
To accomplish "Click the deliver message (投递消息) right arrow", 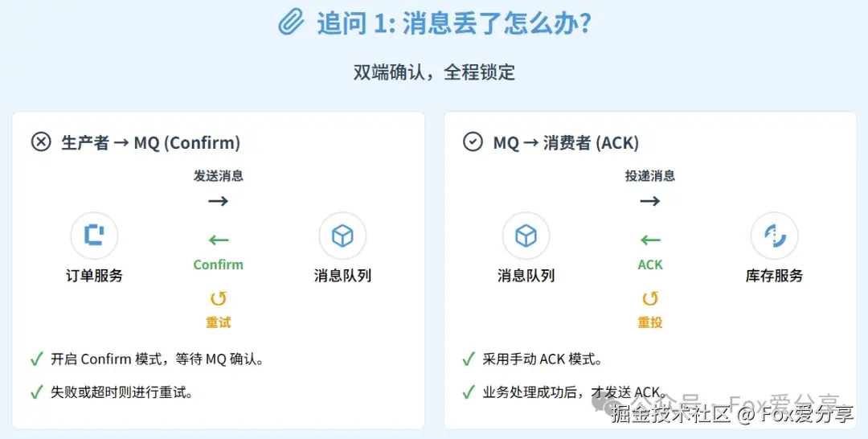I will [650, 200].
